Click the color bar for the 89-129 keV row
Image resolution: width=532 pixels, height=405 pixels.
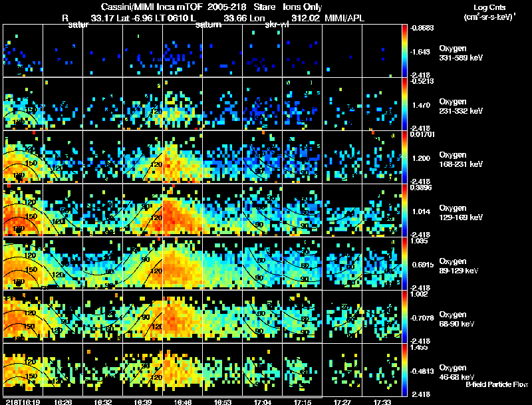point(404,263)
